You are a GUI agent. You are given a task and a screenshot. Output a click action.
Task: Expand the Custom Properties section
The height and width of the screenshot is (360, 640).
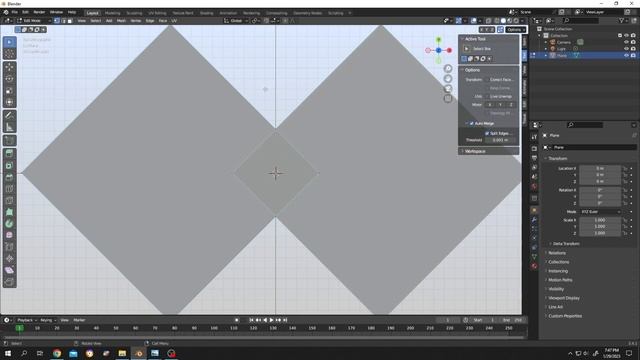565,316
